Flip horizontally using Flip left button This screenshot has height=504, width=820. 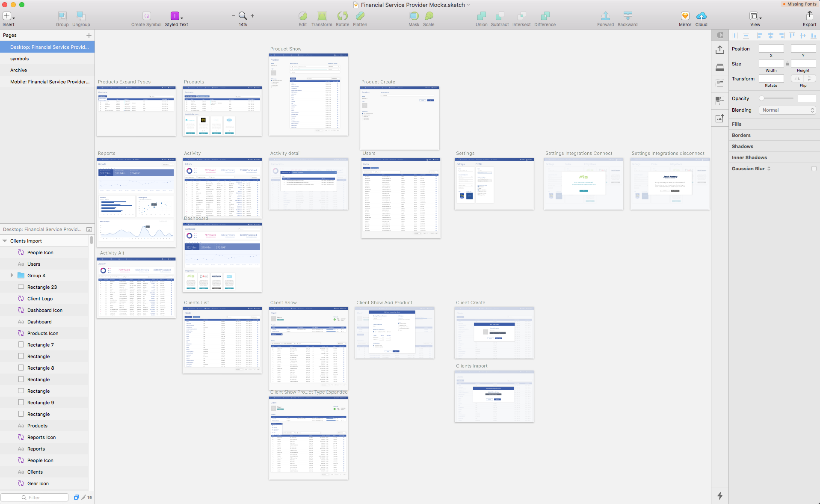[x=797, y=78]
